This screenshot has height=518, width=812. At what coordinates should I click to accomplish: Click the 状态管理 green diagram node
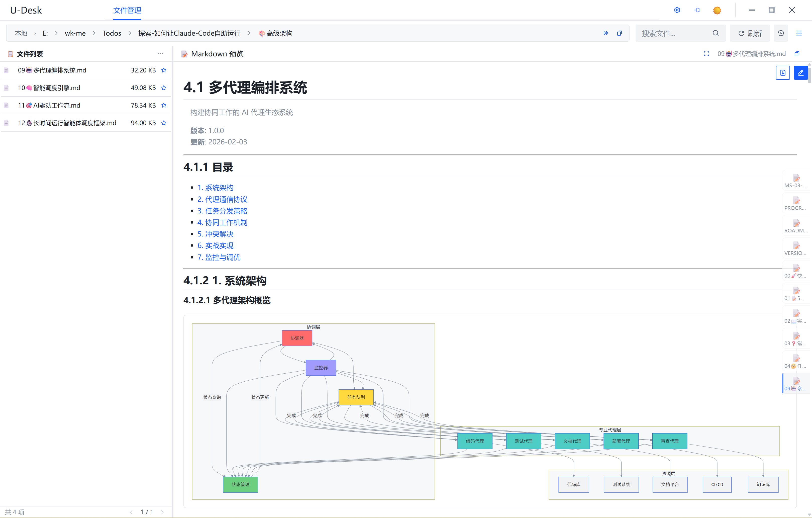[x=240, y=484]
